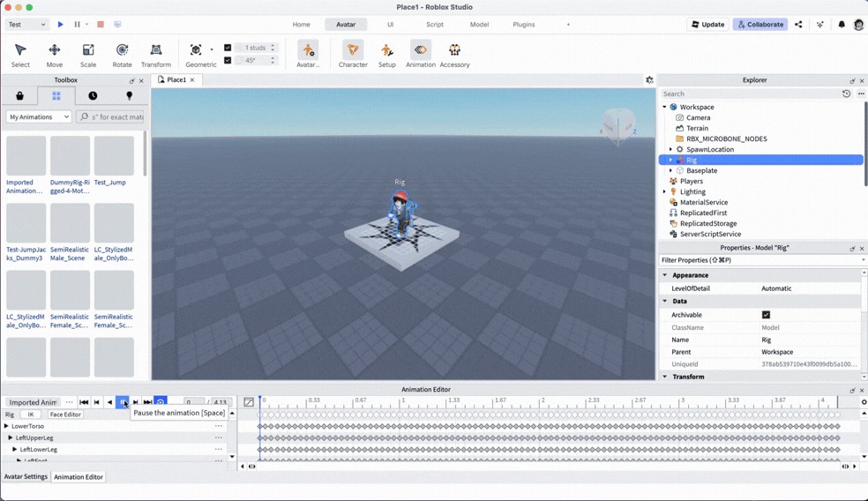Play the animation in reverse
The width and height of the screenshot is (868, 501).
(109, 402)
